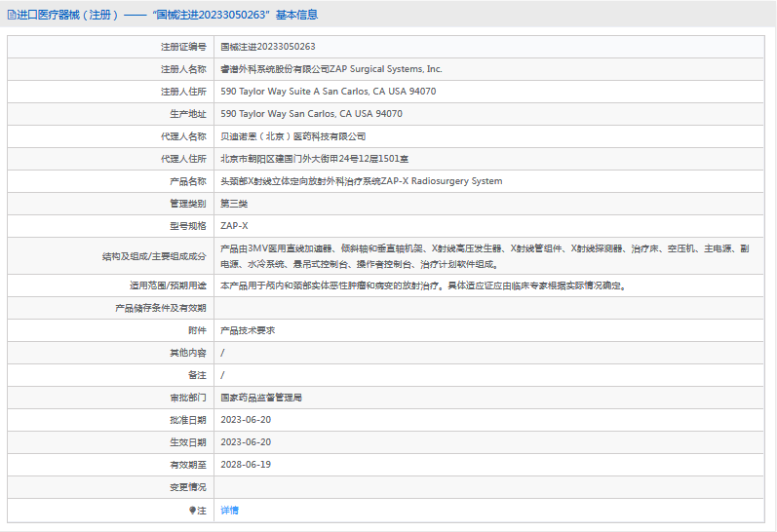The width and height of the screenshot is (777, 532).
Task: Select management category value 第三类
Action: (234, 204)
